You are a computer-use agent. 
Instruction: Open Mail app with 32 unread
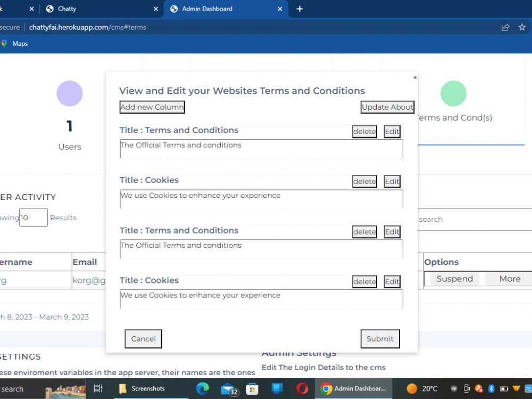pyautogui.click(x=229, y=389)
